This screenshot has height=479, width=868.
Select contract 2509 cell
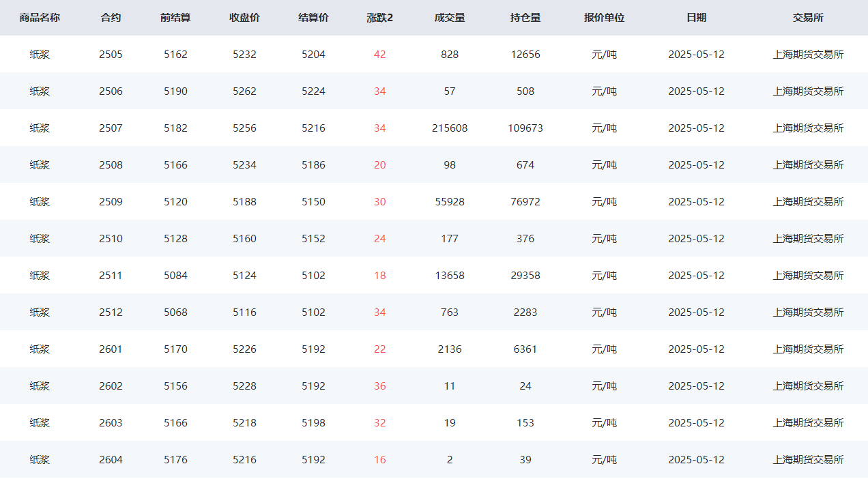[x=111, y=202]
